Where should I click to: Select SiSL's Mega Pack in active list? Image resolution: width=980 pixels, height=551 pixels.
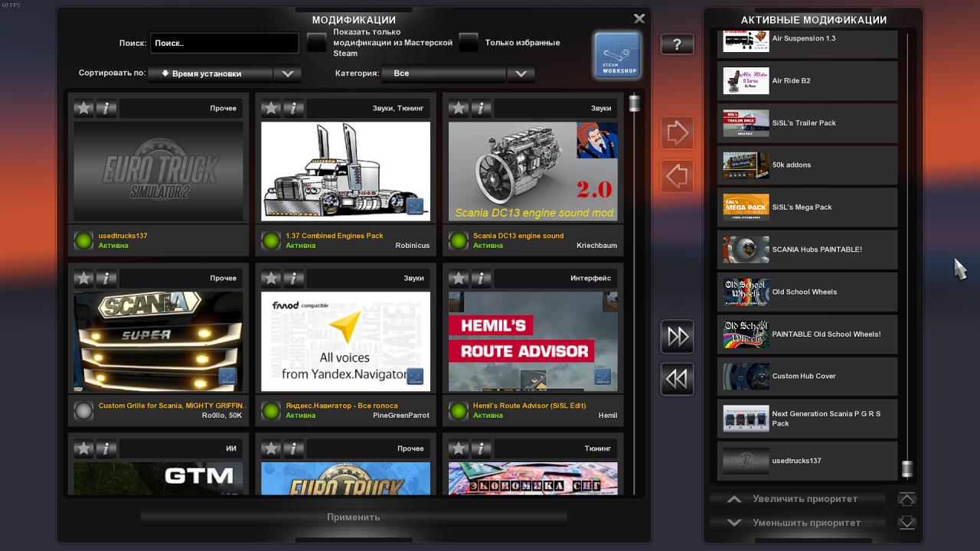point(807,207)
